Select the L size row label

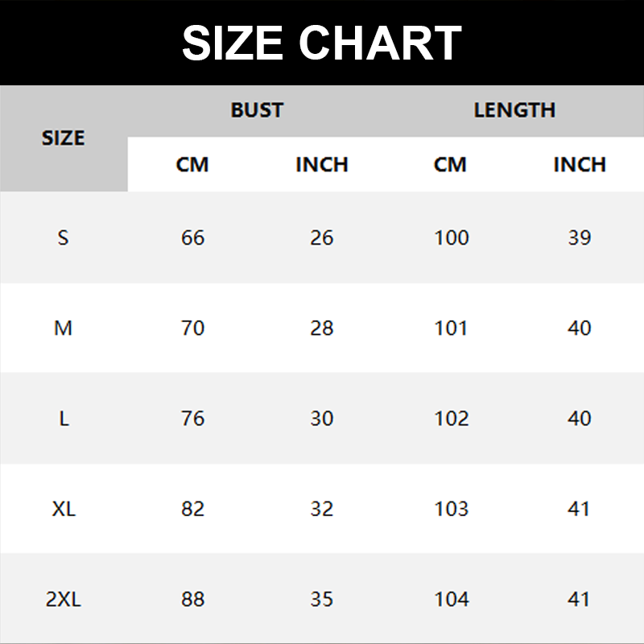64,419
